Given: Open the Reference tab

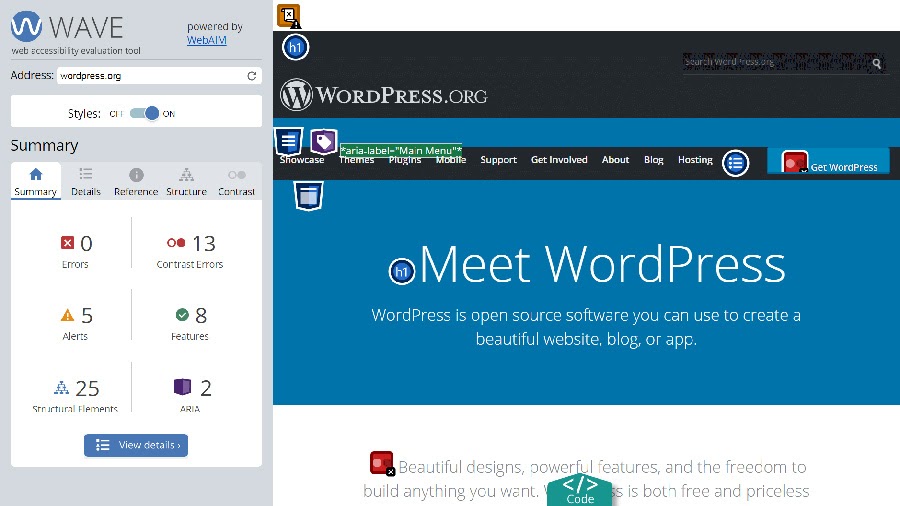Looking at the screenshot, I should coord(136,181).
